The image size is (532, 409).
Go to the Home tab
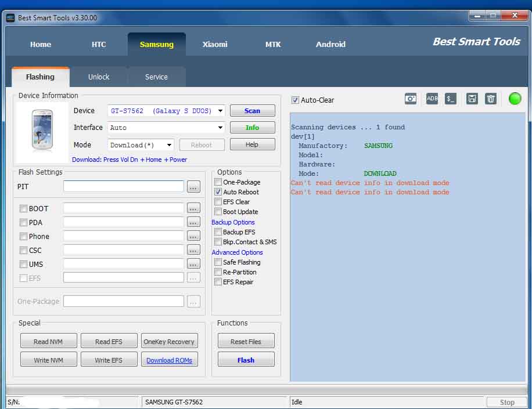[41, 45]
